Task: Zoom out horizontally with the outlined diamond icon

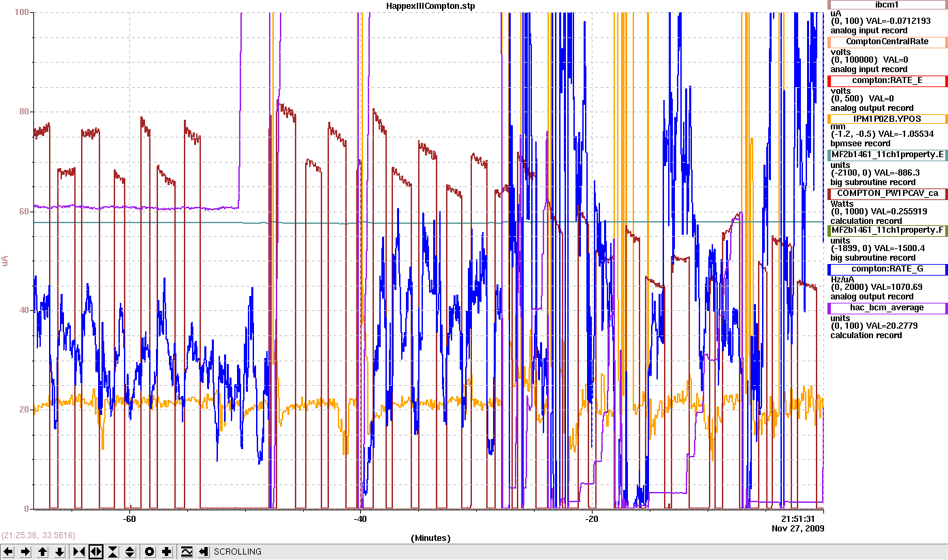Action: click(x=96, y=552)
